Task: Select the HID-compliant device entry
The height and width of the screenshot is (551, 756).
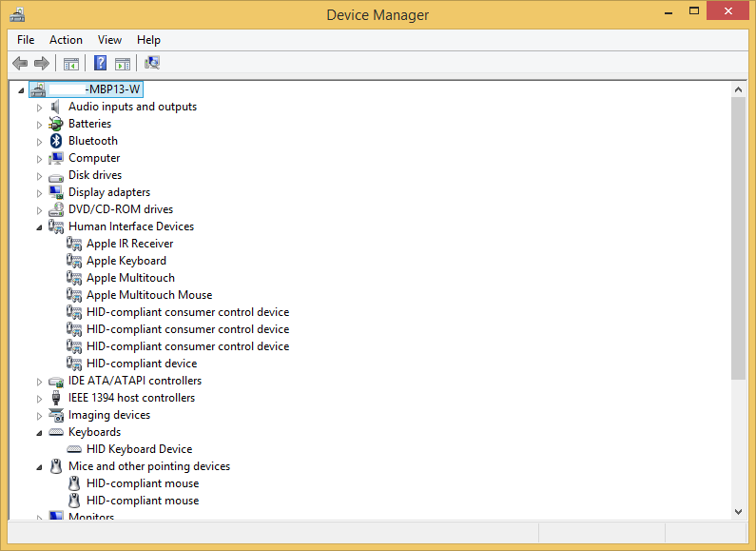Action: pos(142,364)
